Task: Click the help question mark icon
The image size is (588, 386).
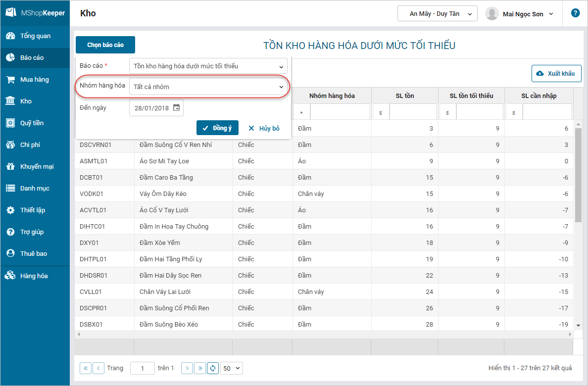Action: [575, 13]
